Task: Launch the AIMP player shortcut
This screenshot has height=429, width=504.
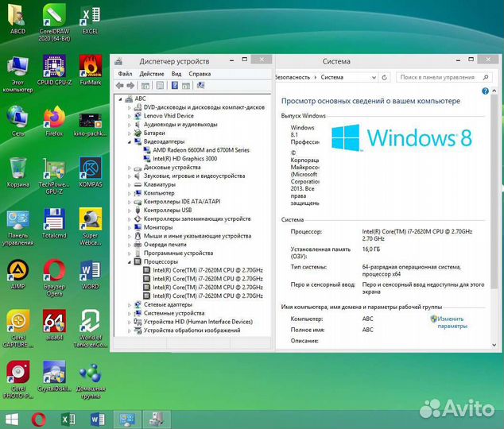Action: 17,274
